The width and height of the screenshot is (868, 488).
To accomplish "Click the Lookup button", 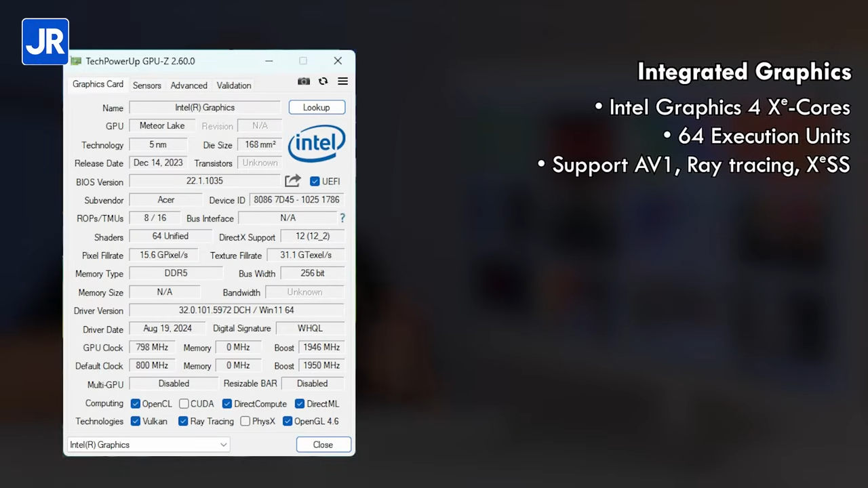I will [317, 108].
